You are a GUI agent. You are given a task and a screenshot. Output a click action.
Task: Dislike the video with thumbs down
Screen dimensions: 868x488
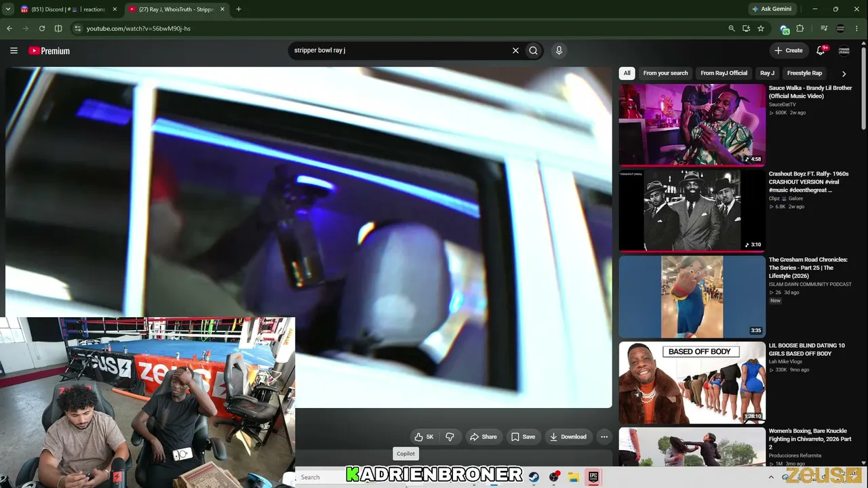point(450,437)
